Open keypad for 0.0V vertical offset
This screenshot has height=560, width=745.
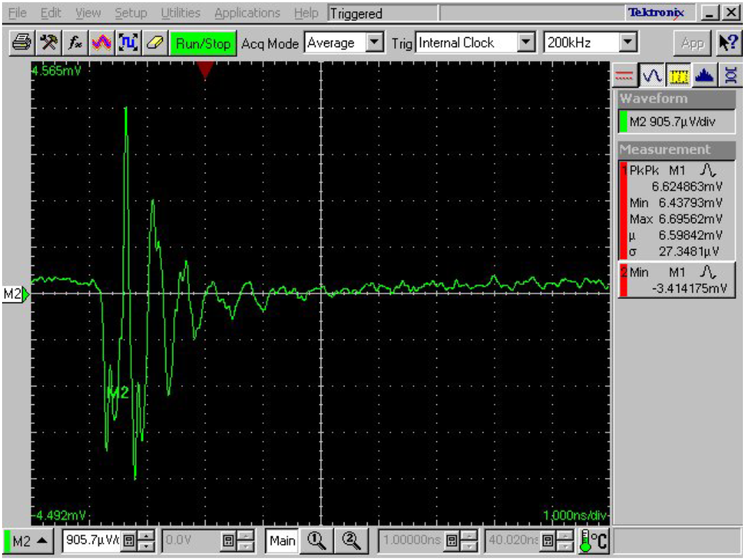229,540
